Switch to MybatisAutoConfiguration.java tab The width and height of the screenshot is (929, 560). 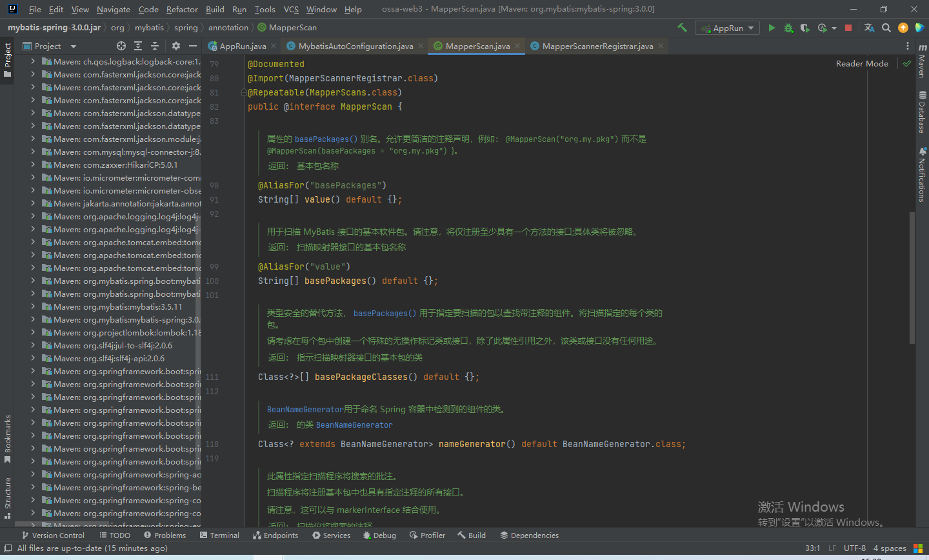pyautogui.click(x=355, y=46)
